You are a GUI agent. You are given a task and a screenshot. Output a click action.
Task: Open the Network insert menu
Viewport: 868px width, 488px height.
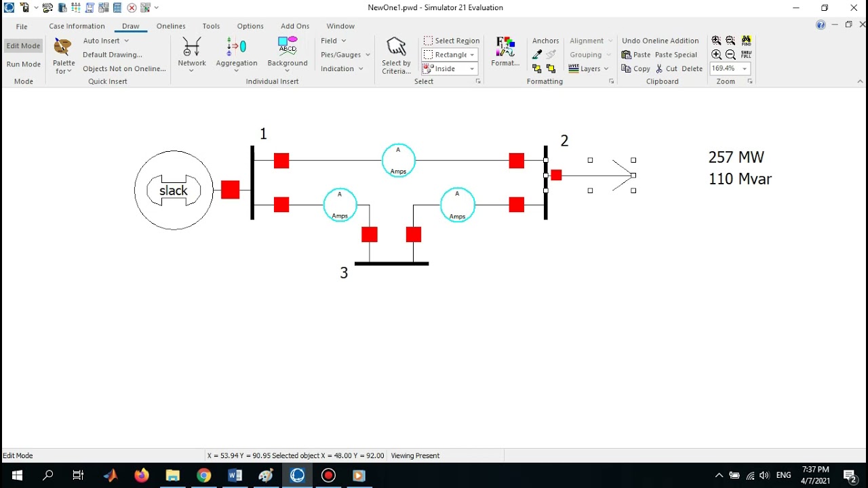point(192,54)
